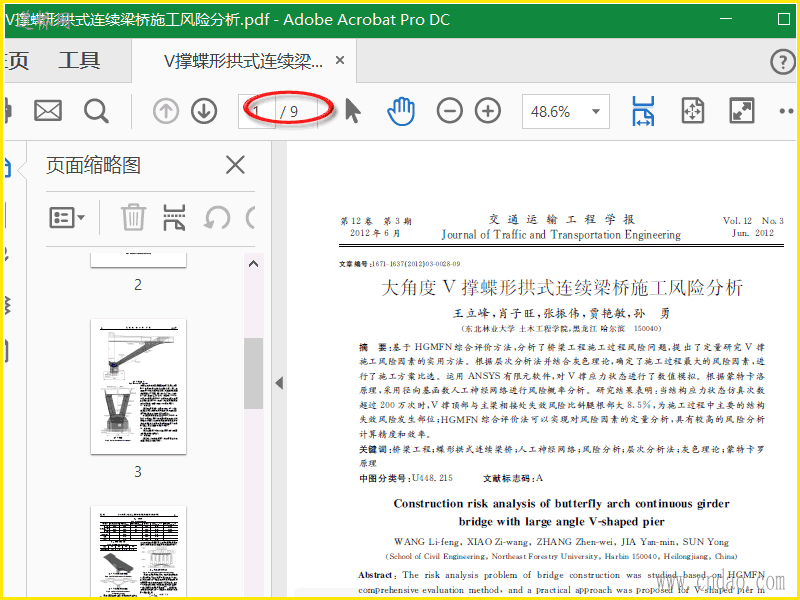Click the "关键词" keywords label
This screenshot has height=600, width=800.
point(373,449)
